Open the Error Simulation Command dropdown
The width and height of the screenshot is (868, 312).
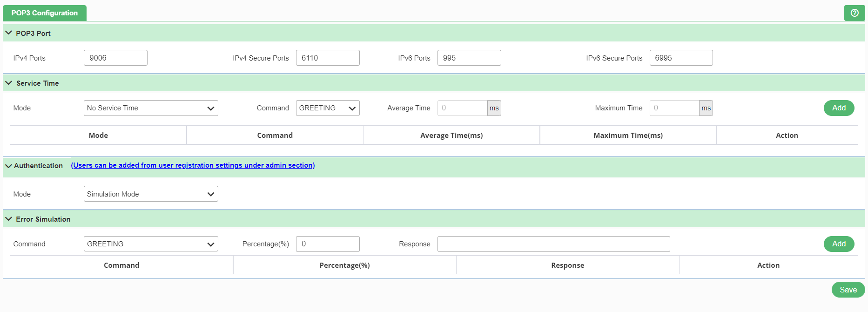[151, 244]
